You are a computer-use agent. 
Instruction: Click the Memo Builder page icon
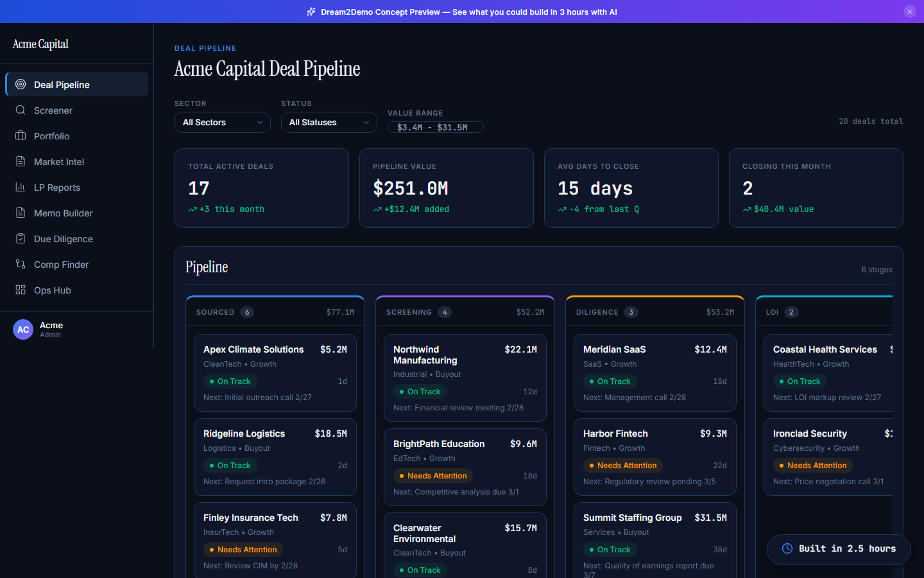coord(20,213)
